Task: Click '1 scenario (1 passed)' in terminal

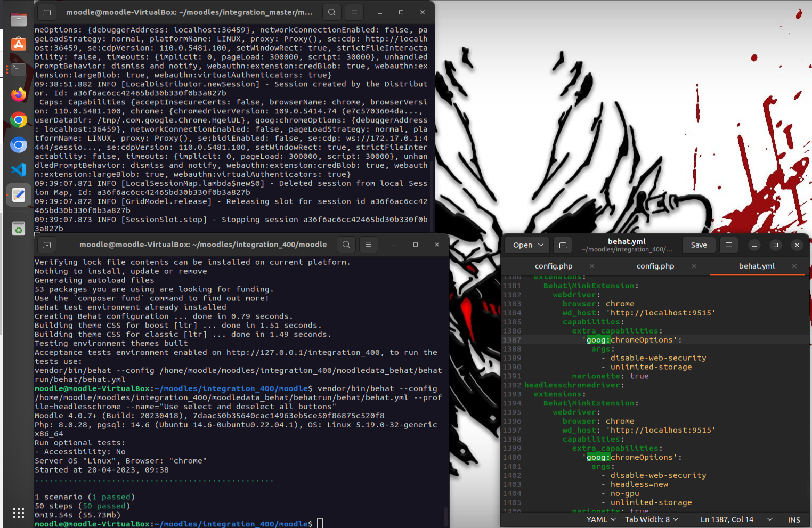Action: click(x=85, y=497)
